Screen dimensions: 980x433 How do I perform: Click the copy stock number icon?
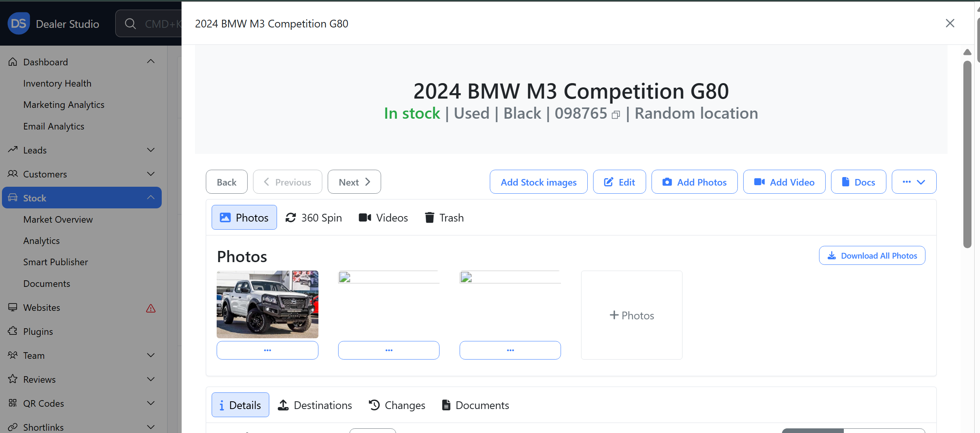point(616,115)
